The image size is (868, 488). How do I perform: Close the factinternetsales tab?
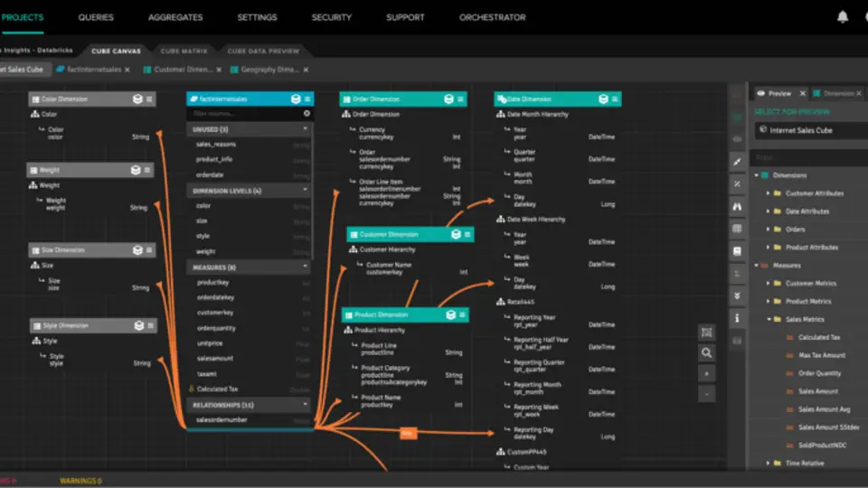[127, 70]
